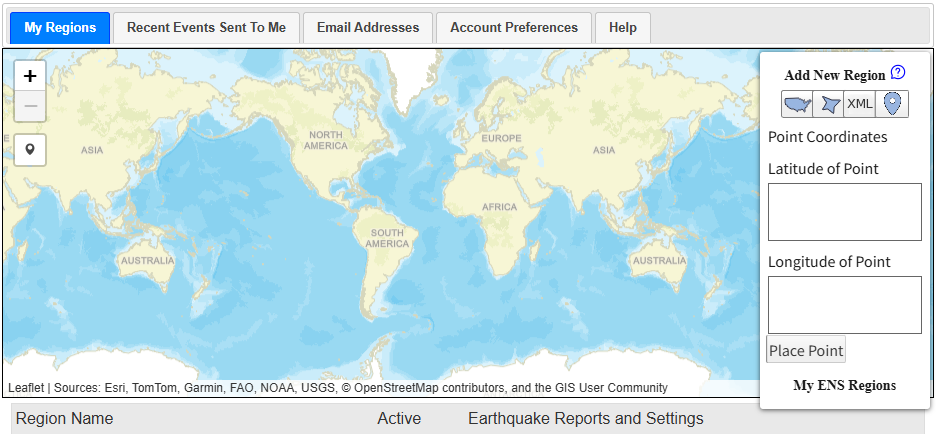Click the Active column header
Screen dimensions: 936x434
click(399, 418)
